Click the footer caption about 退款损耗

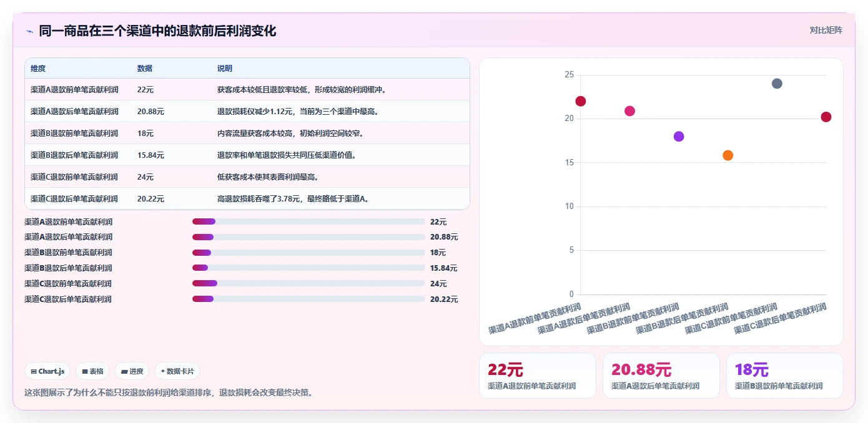click(x=169, y=392)
